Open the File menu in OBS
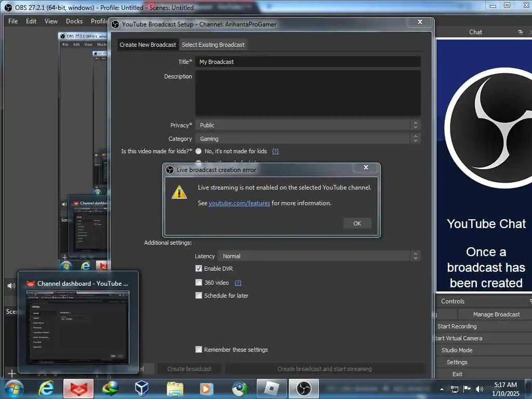Viewport: 532px width, 399px height. [13, 21]
